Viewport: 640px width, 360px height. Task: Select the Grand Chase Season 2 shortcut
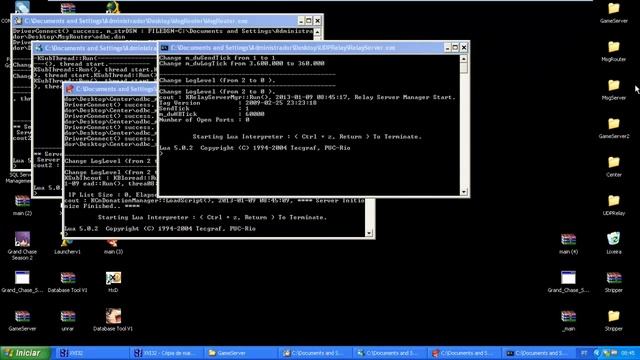(x=22, y=239)
